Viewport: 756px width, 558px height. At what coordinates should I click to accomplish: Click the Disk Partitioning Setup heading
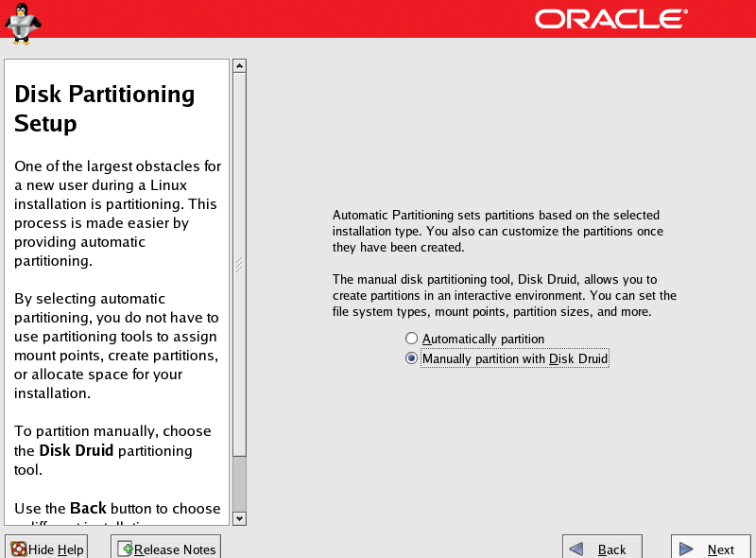click(105, 109)
